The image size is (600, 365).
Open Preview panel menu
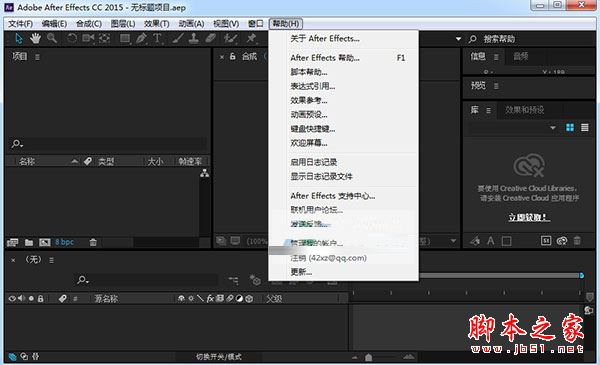pyautogui.click(x=496, y=86)
